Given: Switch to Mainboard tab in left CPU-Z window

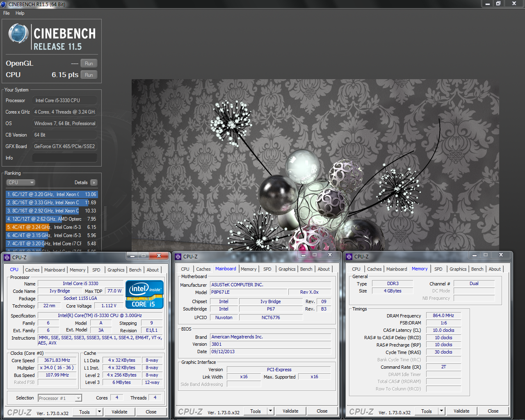Looking at the screenshot, I should pos(55,270).
